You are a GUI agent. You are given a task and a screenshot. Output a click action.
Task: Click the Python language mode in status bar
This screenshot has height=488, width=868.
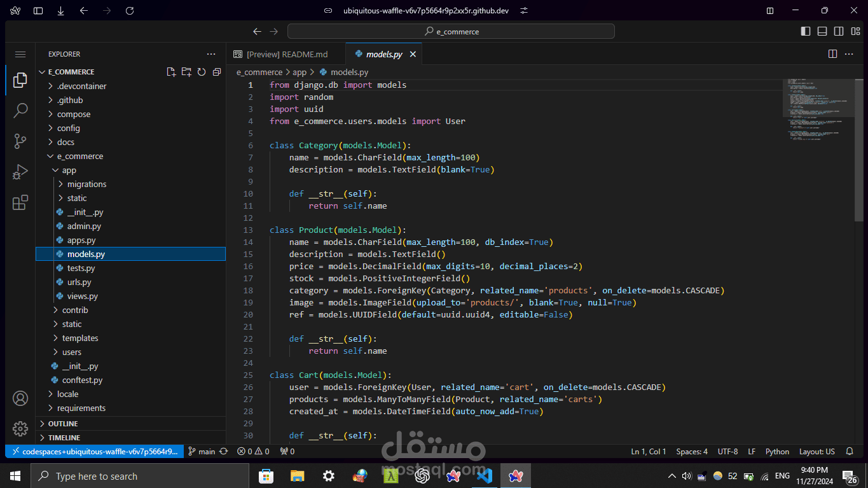point(777,451)
